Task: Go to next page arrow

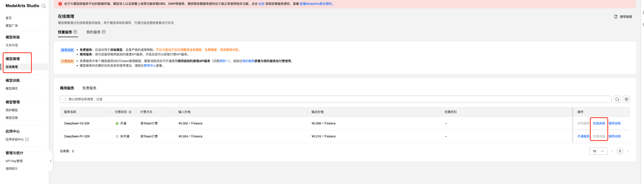Action: [x=628, y=151]
